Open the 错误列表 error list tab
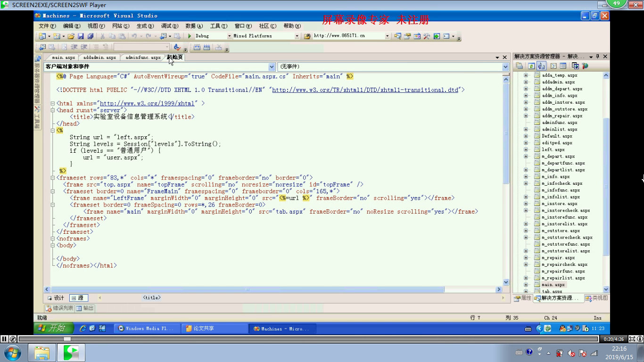The height and width of the screenshot is (362, 644). tap(60, 308)
